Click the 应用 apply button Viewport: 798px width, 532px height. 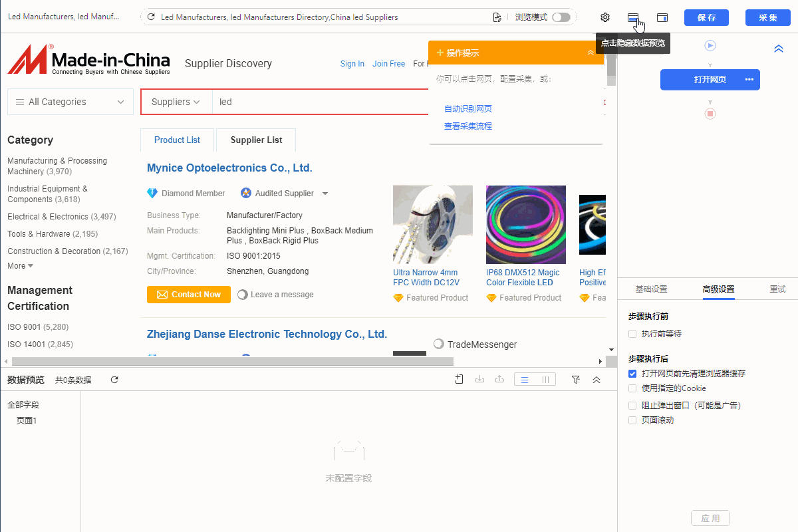pos(710,518)
